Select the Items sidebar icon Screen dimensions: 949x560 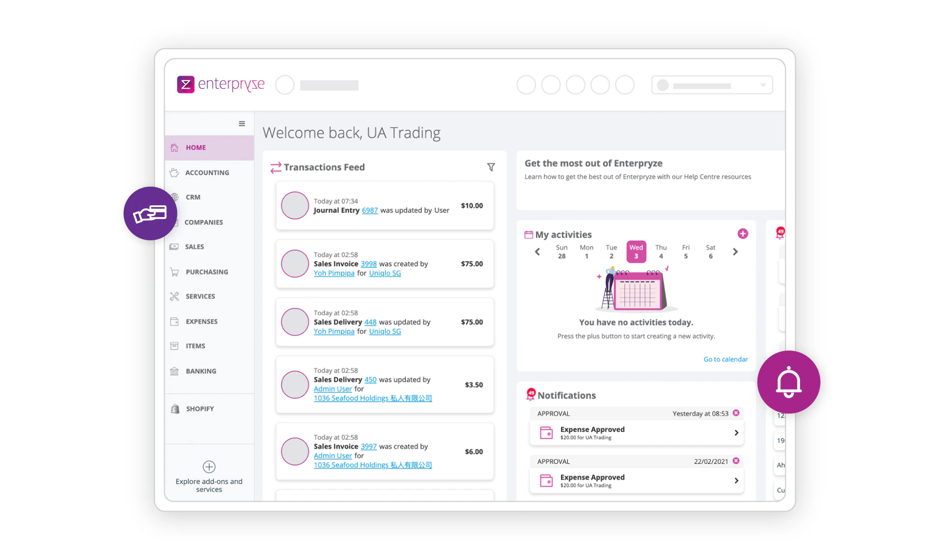pos(174,345)
